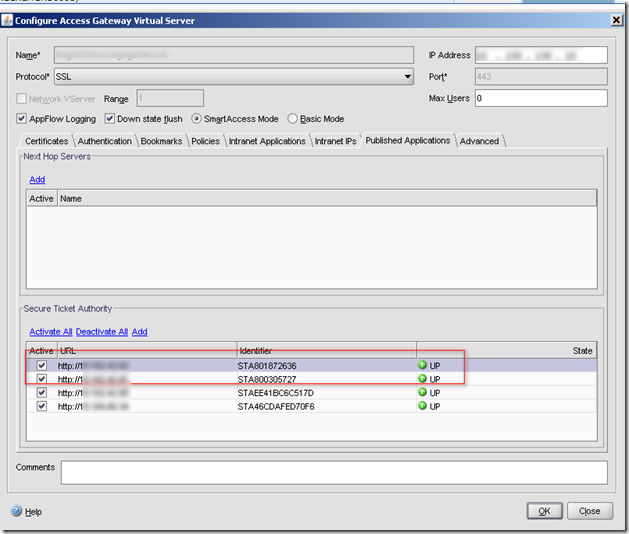Image resolution: width=629 pixels, height=534 pixels.
Task: Open the Advanced tab
Action: tap(479, 141)
